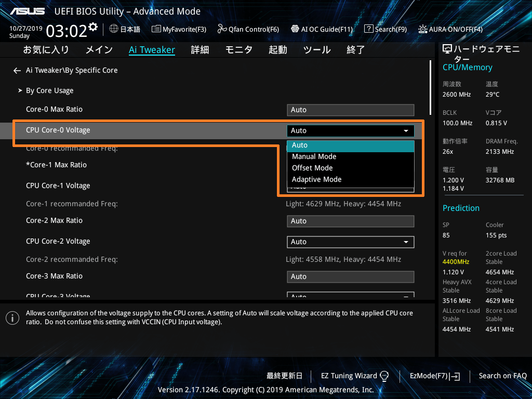Click the Core-0 Max Ratio input field

tap(351, 110)
